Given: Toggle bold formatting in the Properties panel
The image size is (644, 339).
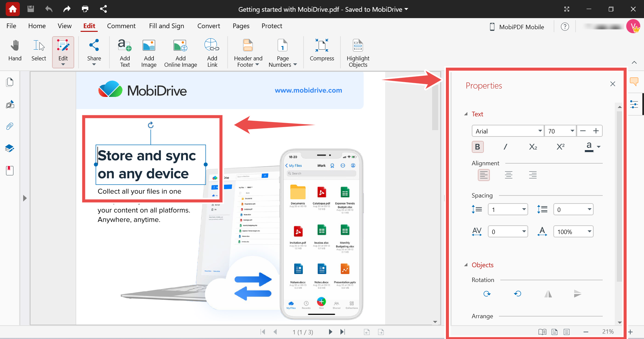Looking at the screenshot, I should 477,147.
